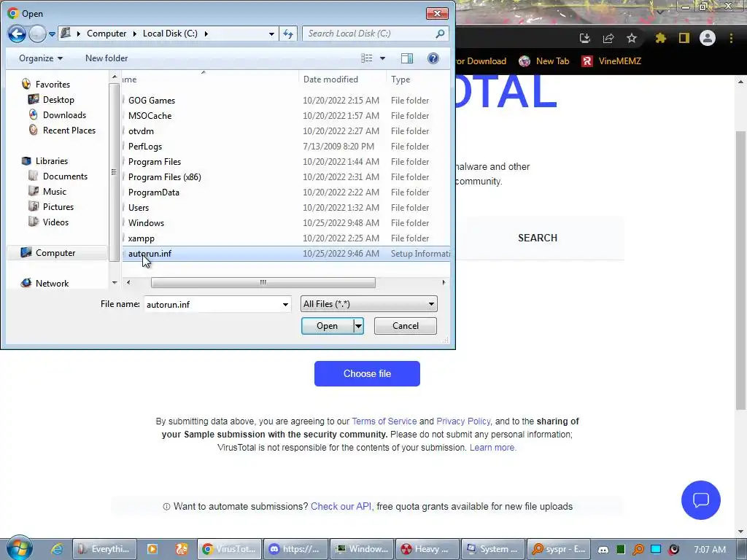The width and height of the screenshot is (747, 560).
Task: Open Chrome profile avatar icon
Action: [x=708, y=38]
